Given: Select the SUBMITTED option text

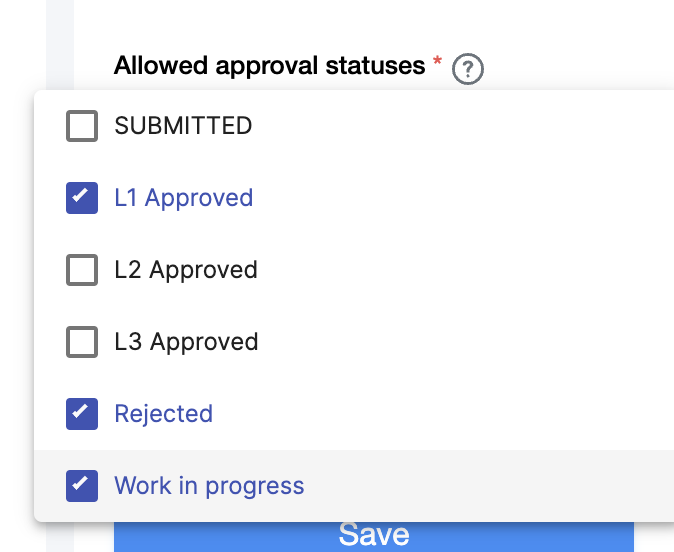Looking at the screenshot, I should point(183,126).
